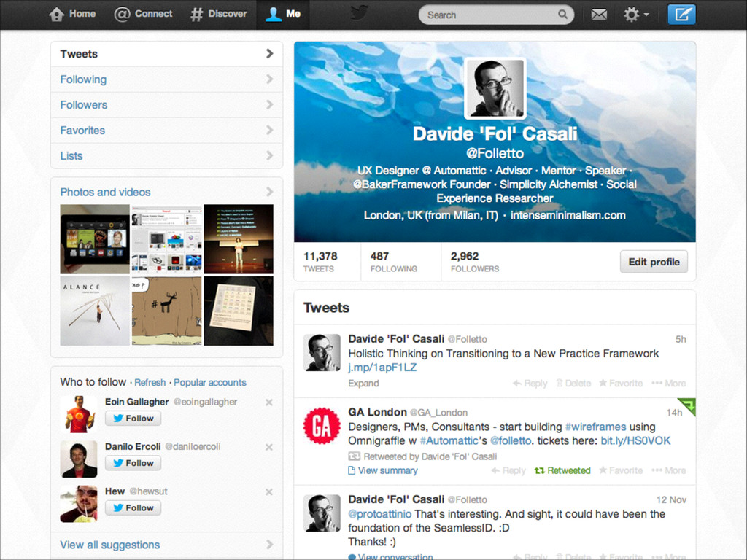This screenshot has width=747, height=560.
Task: Open the Followers list
Action: pyautogui.click(x=167, y=105)
